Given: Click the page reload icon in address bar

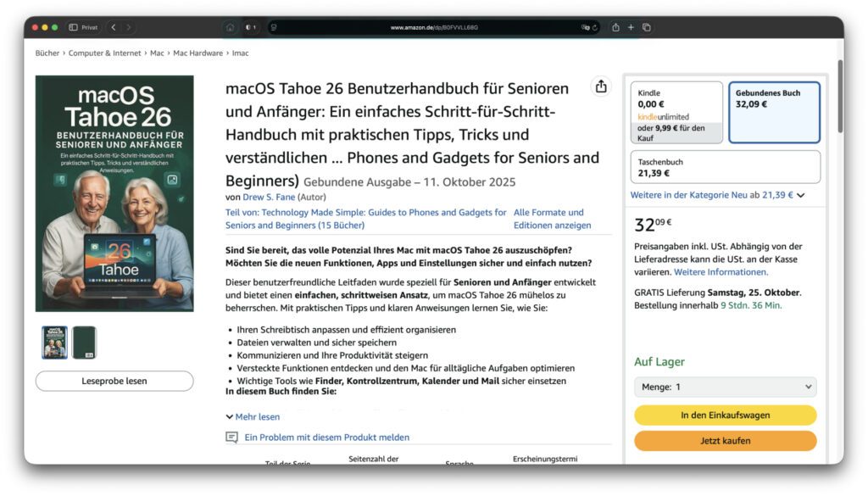Looking at the screenshot, I should coord(595,27).
